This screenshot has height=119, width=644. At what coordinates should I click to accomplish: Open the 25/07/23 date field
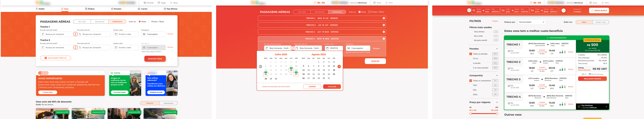[334, 48]
